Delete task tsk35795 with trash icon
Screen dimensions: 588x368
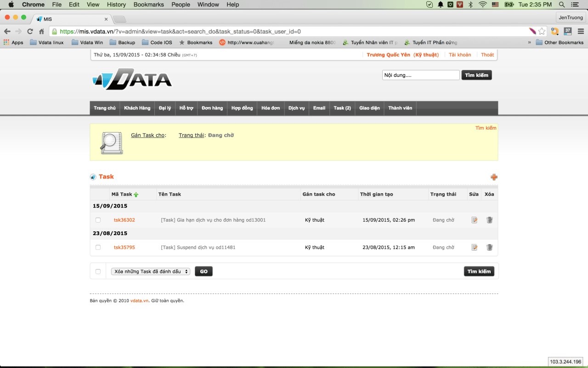tap(489, 247)
